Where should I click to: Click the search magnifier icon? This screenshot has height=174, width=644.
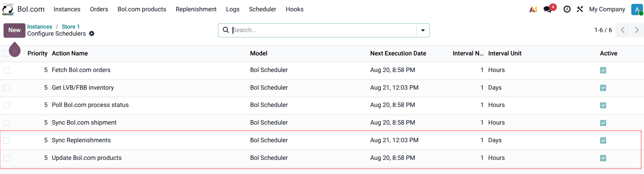[x=226, y=30]
